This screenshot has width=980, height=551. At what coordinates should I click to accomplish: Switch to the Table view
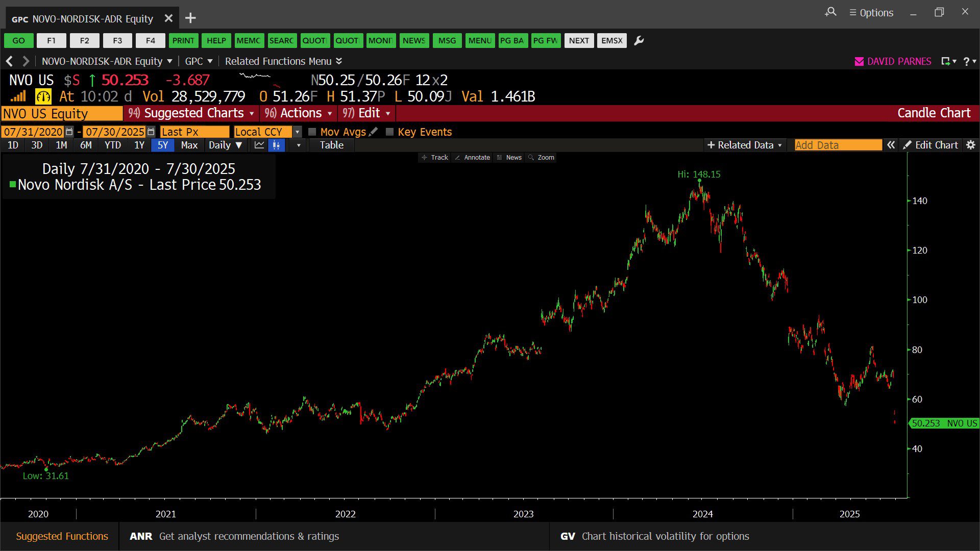[x=332, y=145]
